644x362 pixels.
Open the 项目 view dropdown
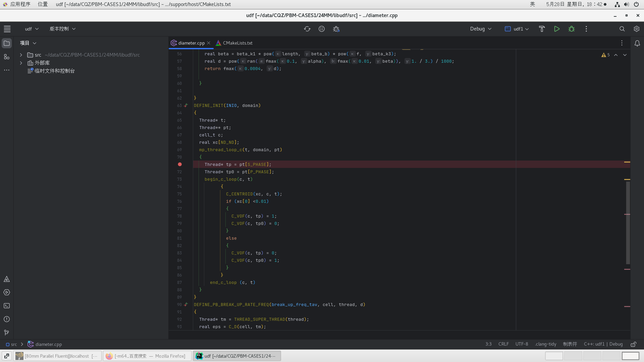28,43
